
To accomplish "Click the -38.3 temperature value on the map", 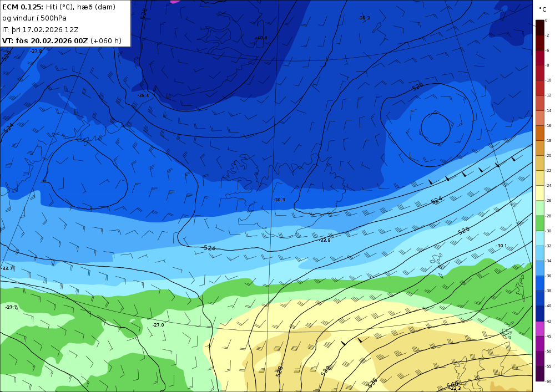I will (364, 18).
